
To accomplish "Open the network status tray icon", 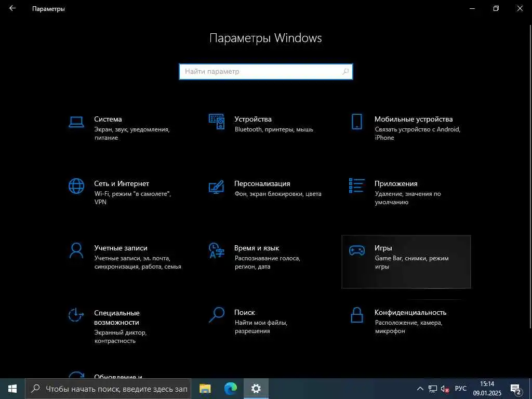I will pos(433,389).
